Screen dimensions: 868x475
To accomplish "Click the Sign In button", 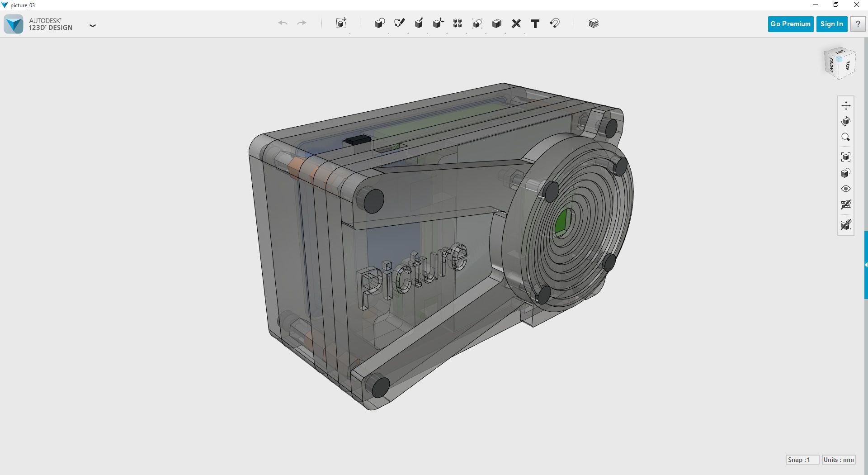I will point(831,24).
